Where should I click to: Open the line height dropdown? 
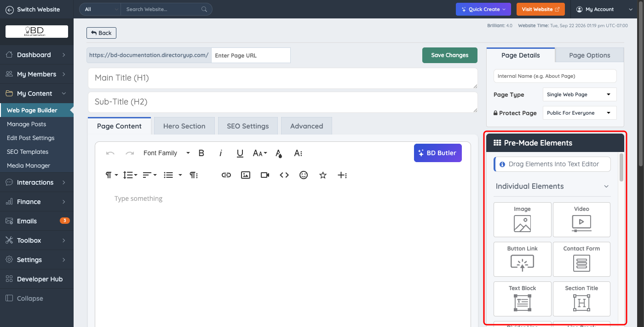[x=130, y=175]
